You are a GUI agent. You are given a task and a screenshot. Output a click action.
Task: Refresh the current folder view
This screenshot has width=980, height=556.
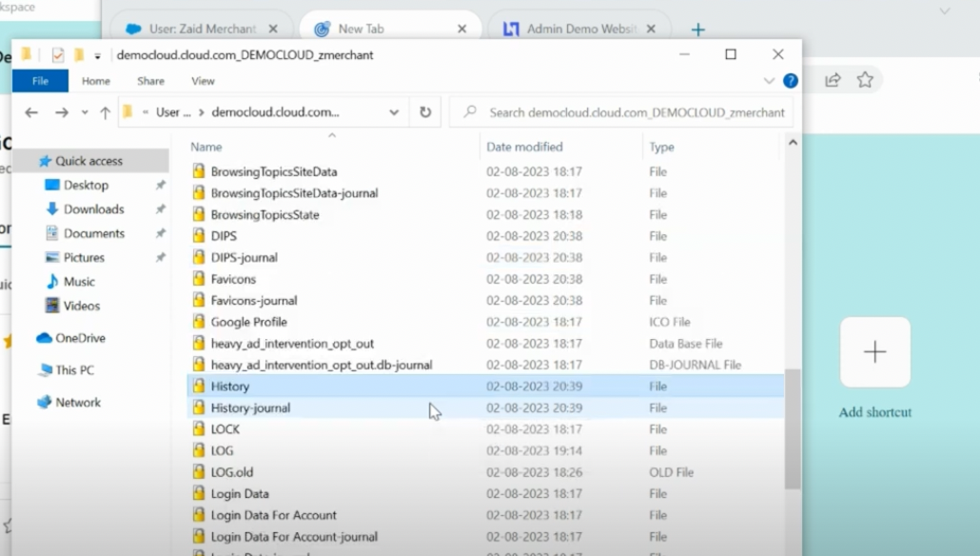click(424, 112)
